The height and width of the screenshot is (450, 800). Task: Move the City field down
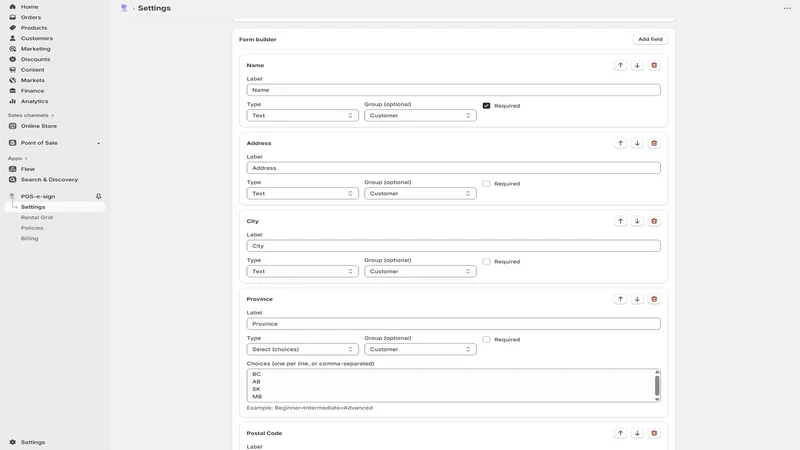tap(637, 221)
